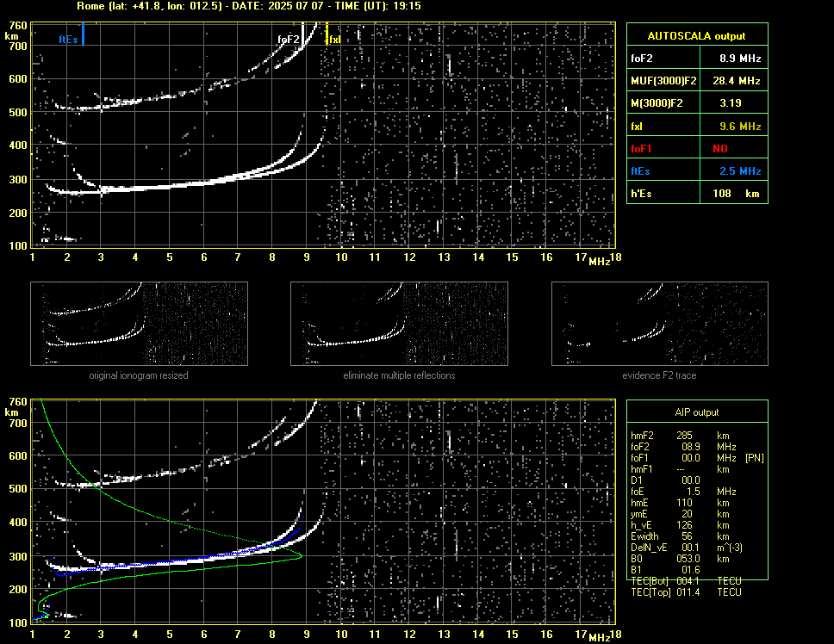This screenshot has height=644, width=834.
Task: Click the 'original ionogram resized' caption
Action: [x=139, y=375]
